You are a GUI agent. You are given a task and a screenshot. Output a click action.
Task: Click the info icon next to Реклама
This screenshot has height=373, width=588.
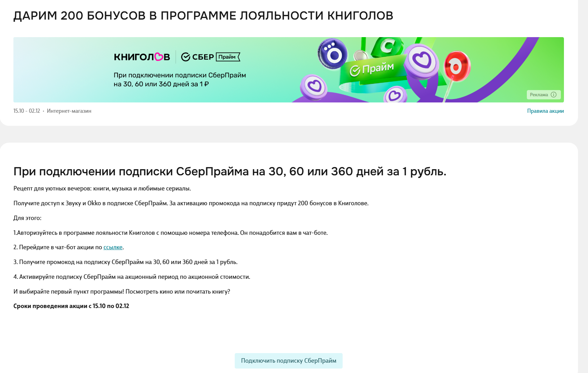[554, 95]
